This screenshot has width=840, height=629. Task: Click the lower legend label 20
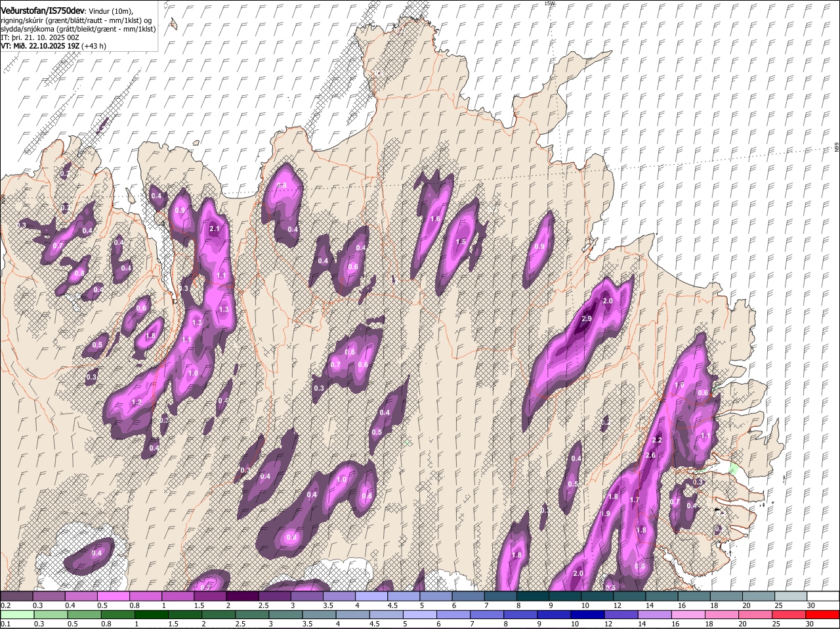pos(742,624)
